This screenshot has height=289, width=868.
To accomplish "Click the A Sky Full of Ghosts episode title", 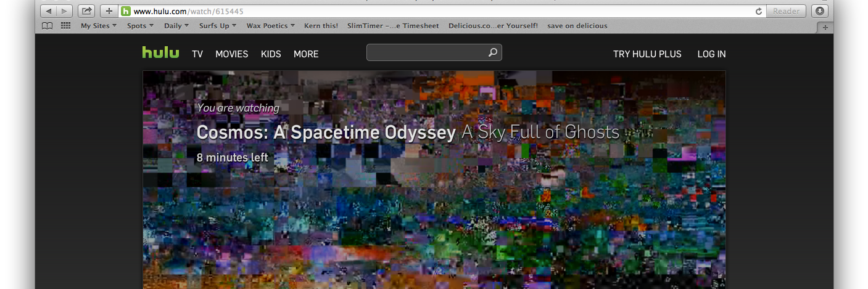I will click(x=540, y=132).
